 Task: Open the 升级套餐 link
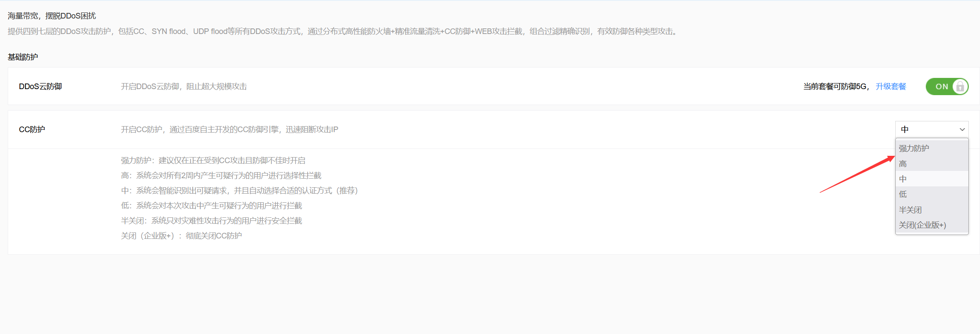tap(891, 87)
